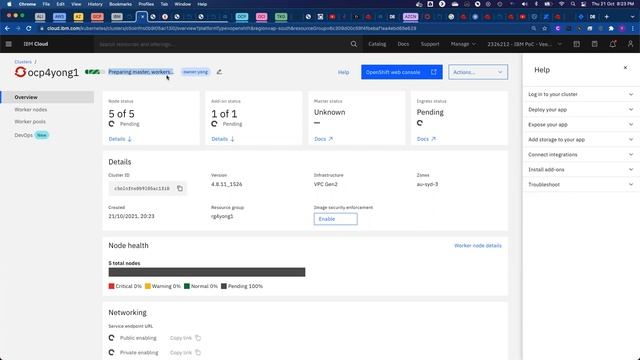Expand Install add-ons help section

tap(580, 169)
